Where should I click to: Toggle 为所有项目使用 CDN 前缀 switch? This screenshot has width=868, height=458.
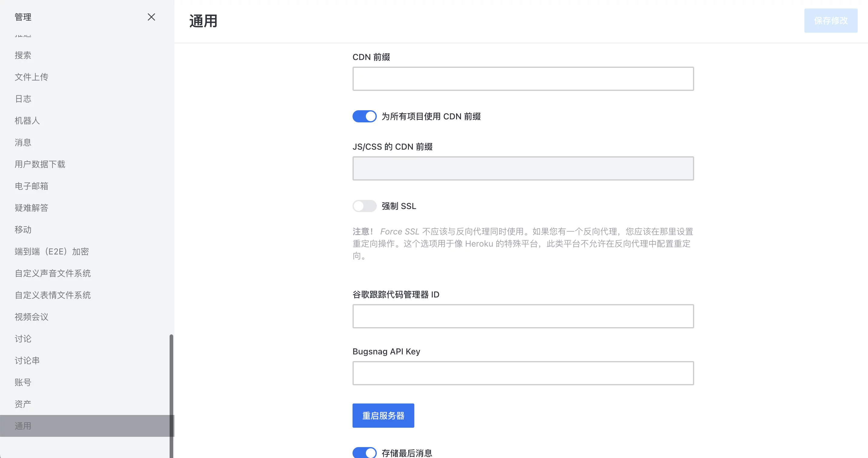364,116
